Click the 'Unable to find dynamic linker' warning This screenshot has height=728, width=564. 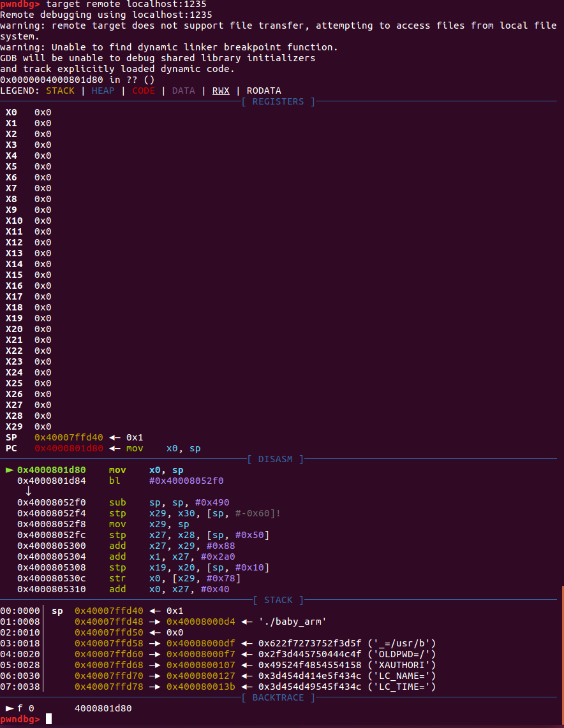pos(168,47)
